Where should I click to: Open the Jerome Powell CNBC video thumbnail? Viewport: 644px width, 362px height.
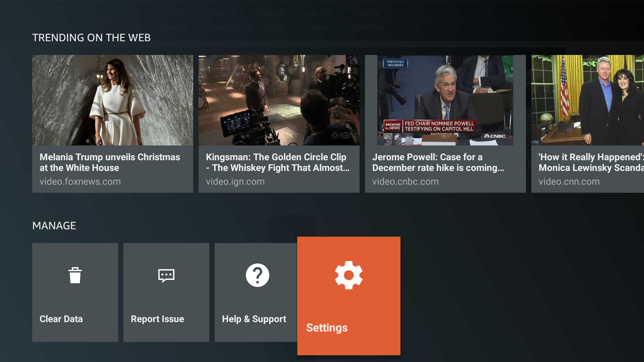[445, 100]
